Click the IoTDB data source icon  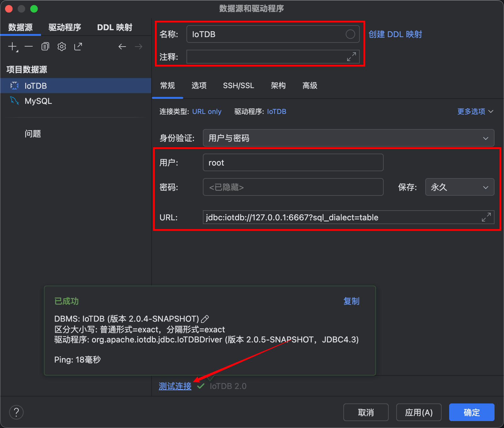click(x=14, y=86)
